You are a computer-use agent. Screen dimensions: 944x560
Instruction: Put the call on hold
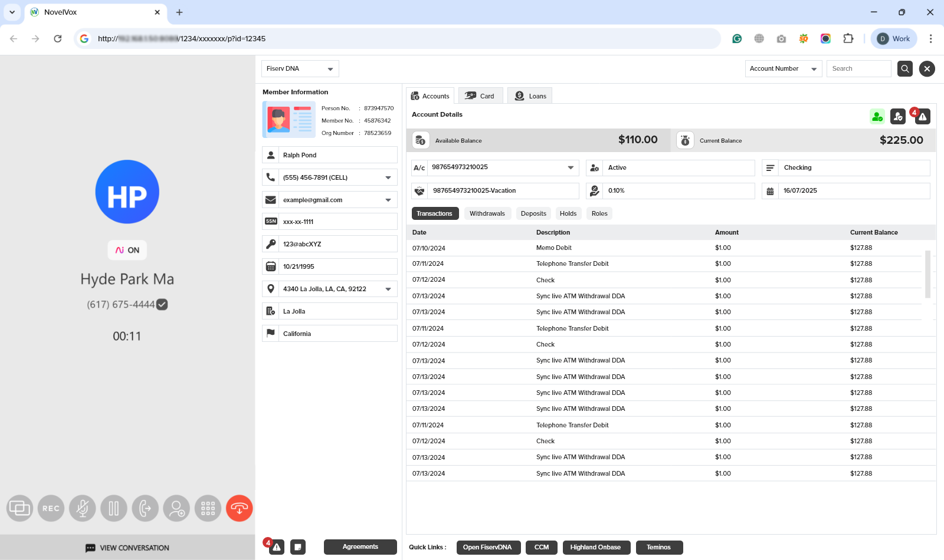pyautogui.click(x=114, y=508)
